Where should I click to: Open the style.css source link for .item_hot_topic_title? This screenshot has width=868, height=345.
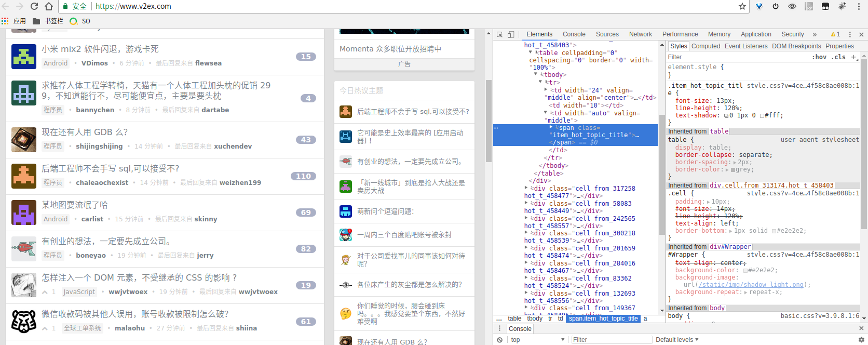(803, 86)
